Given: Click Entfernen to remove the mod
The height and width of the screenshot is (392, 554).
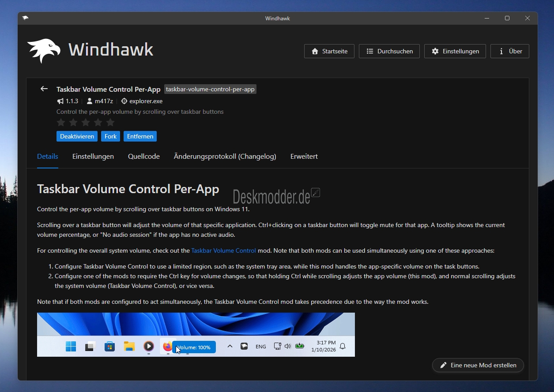Looking at the screenshot, I should (x=140, y=136).
